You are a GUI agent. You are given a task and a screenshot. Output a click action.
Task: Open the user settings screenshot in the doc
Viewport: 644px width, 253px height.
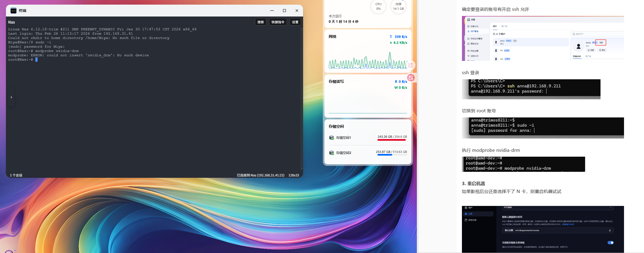(543, 38)
